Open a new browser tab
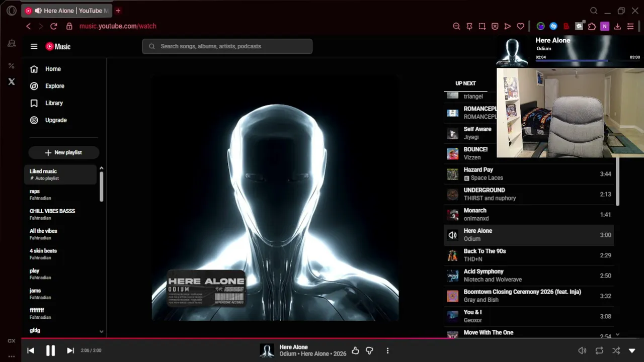This screenshot has height=362, width=644. pos(118,11)
